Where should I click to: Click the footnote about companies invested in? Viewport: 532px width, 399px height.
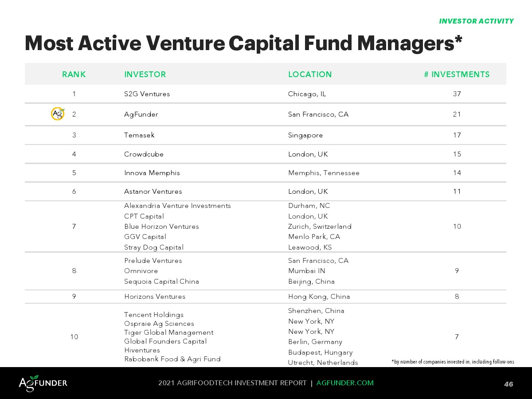coord(453,362)
